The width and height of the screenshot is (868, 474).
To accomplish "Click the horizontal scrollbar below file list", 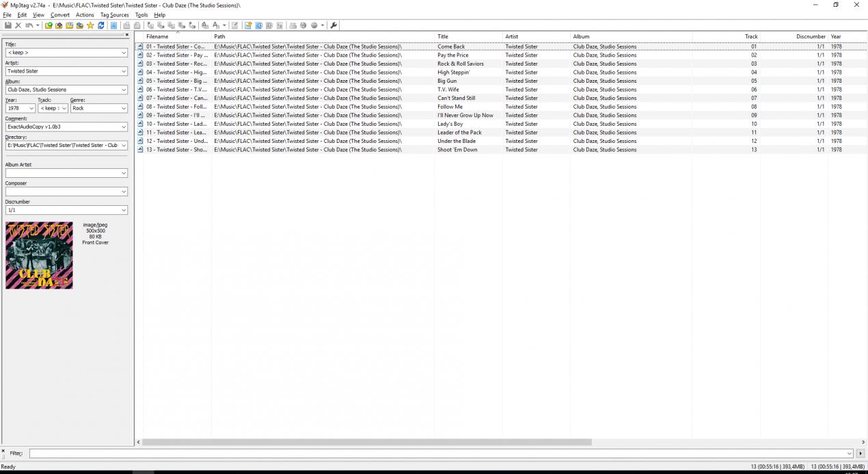I will coord(366,443).
